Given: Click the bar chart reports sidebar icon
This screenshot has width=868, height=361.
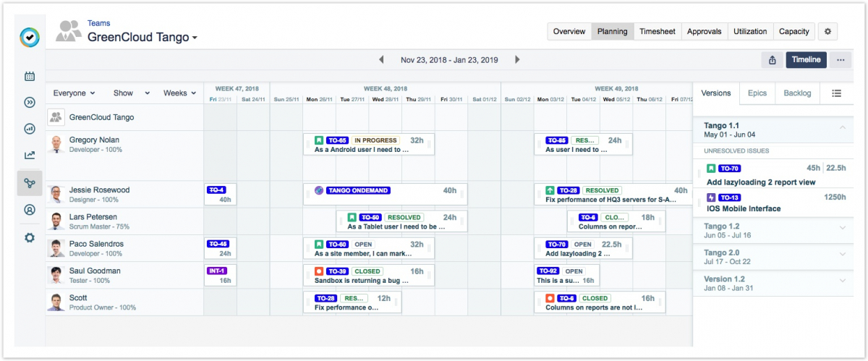Looking at the screenshot, I should [30, 129].
